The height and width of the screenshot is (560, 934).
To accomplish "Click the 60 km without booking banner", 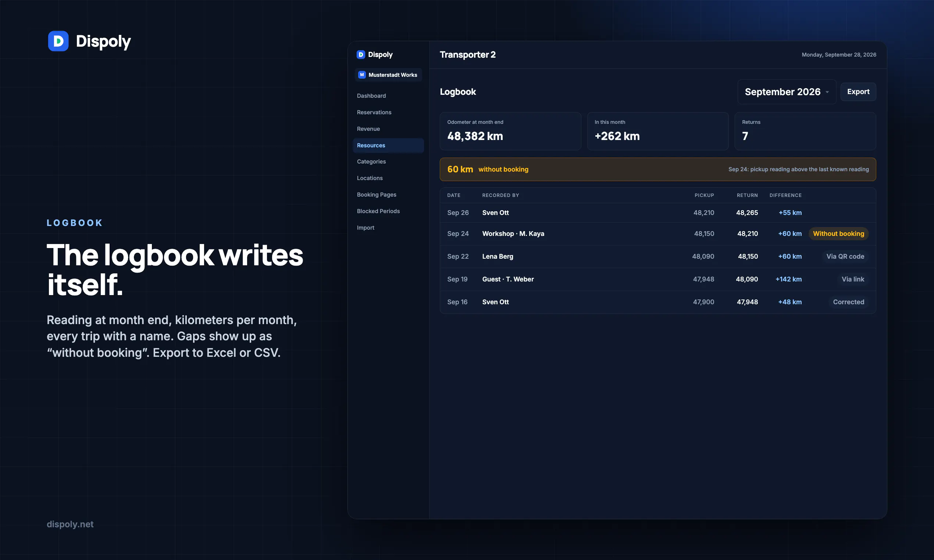I will (x=657, y=169).
